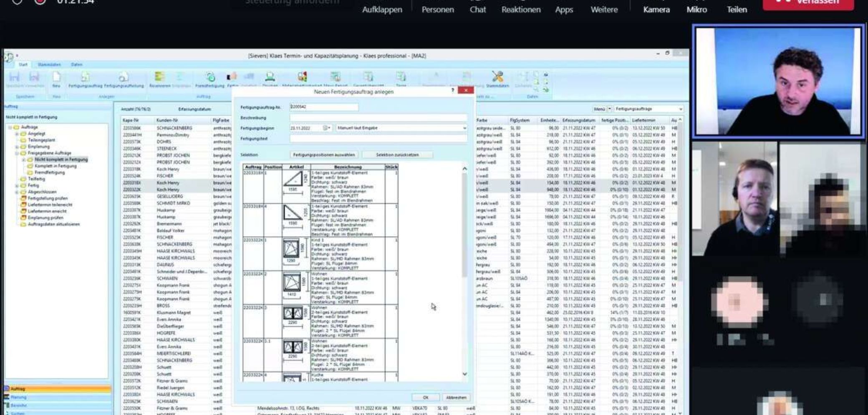Click the Neu document icon

coord(56,78)
